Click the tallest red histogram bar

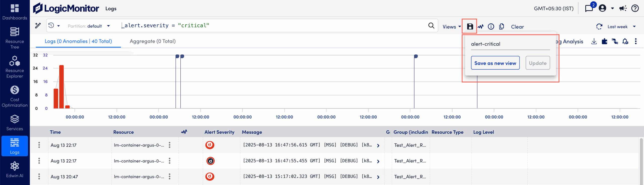pyautogui.click(x=61, y=87)
